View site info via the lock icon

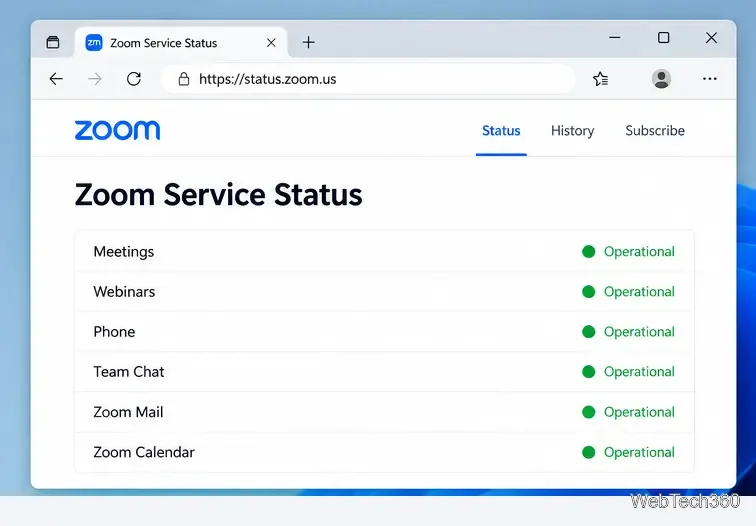184,79
